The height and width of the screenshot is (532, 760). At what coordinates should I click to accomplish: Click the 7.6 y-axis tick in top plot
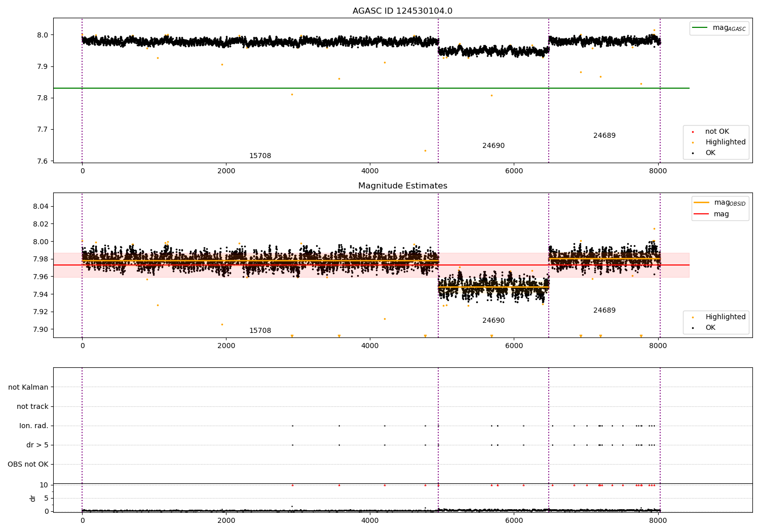pos(43,162)
